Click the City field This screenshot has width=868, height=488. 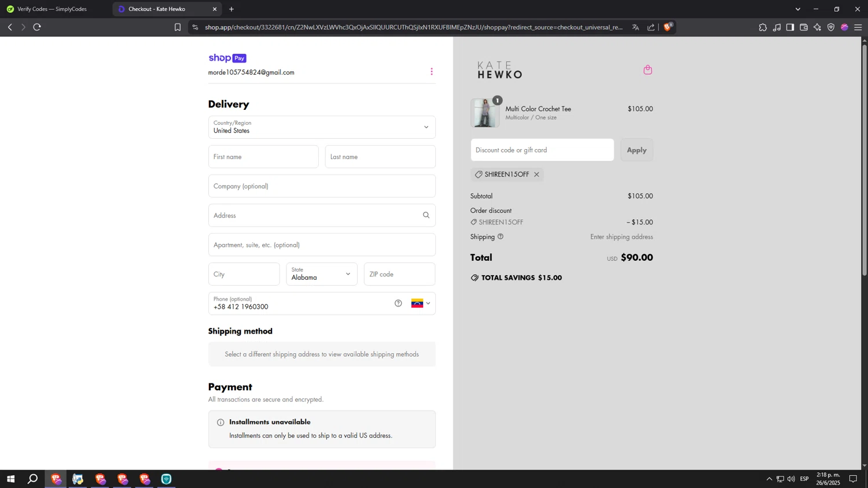pyautogui.click(x=244, y=274)
